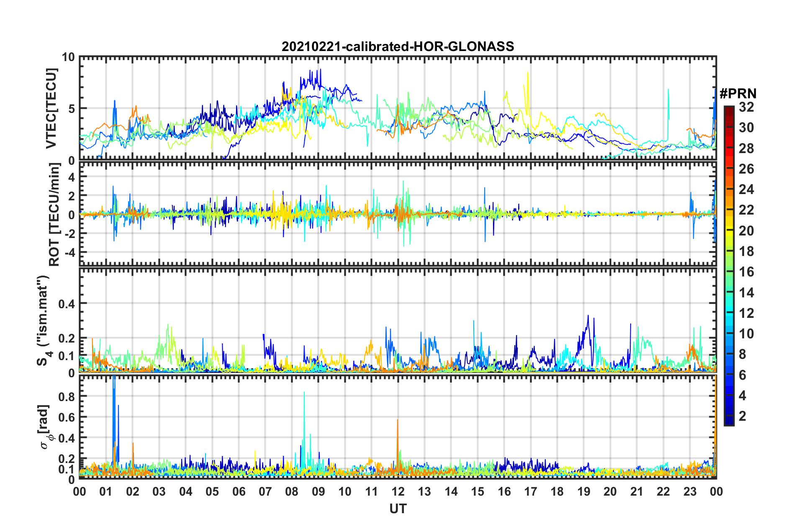Pick hour "17" on the UT axis
Screen dimensions: 796x532
coord(531,491)
